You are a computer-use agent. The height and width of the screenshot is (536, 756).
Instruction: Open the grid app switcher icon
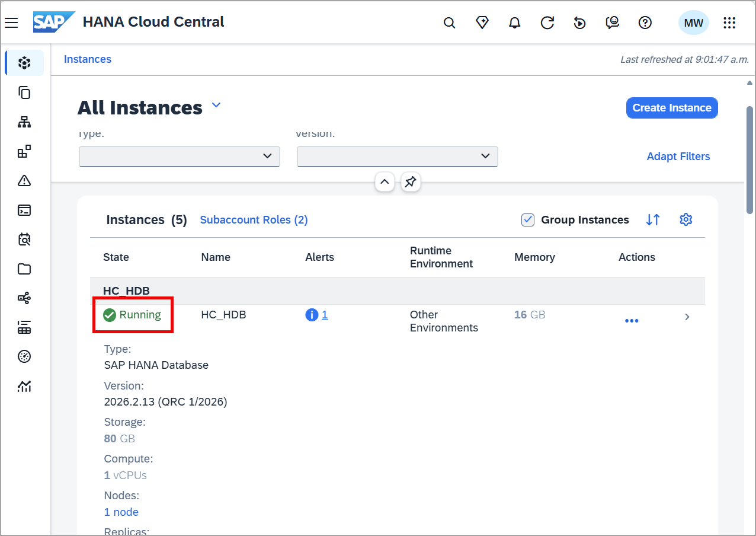[x=729, y=23]
